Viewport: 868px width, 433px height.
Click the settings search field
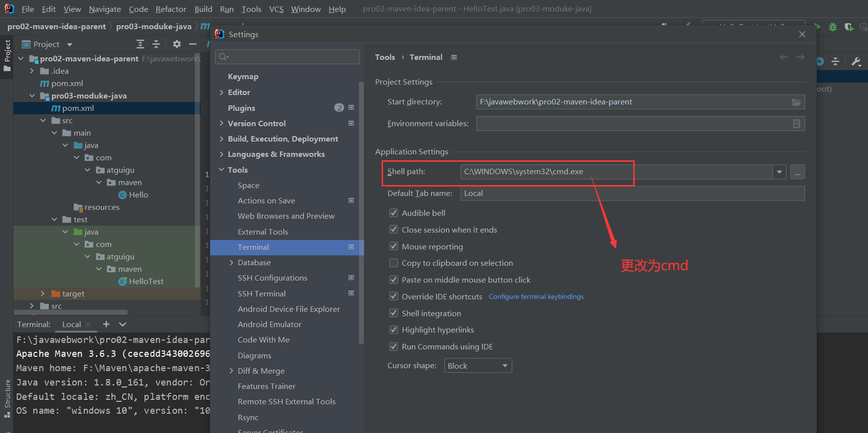click(287, 57)
